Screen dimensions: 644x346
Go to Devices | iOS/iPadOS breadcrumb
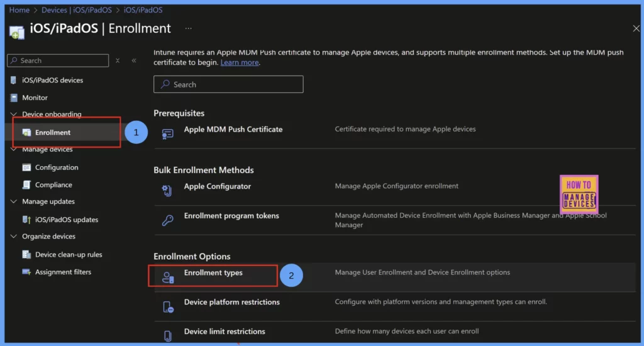[x=76, y=10]
